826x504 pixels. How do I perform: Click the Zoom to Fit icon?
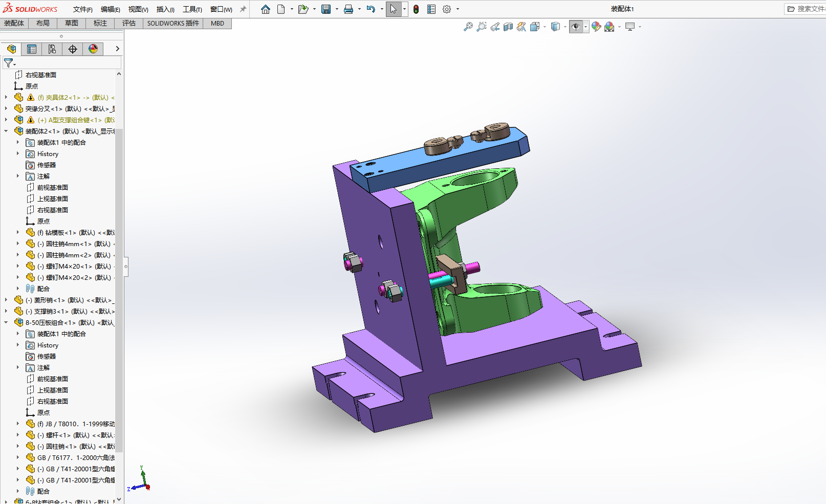pyautogui.click(x=468, y=27)
